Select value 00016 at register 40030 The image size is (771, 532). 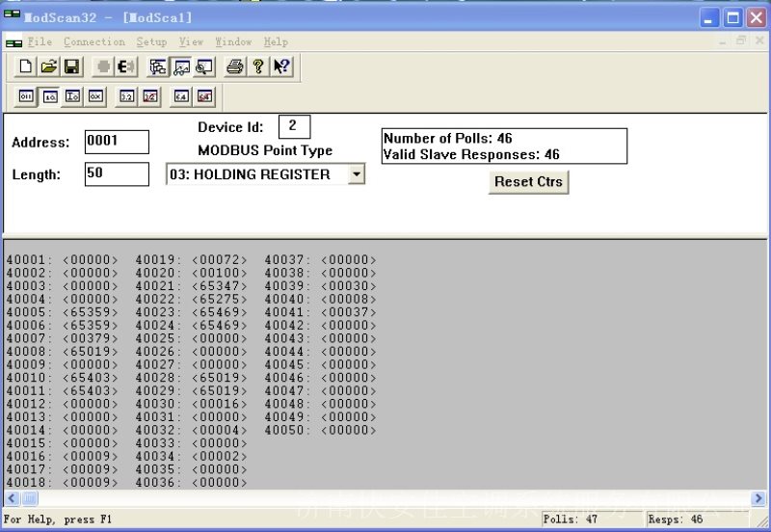(220, 404)
